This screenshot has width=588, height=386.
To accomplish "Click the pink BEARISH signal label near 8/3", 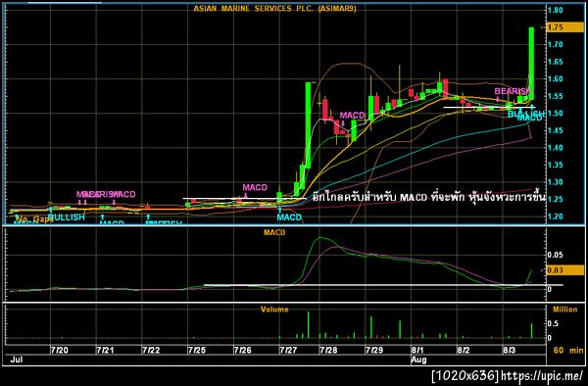I will coord(512,91).
